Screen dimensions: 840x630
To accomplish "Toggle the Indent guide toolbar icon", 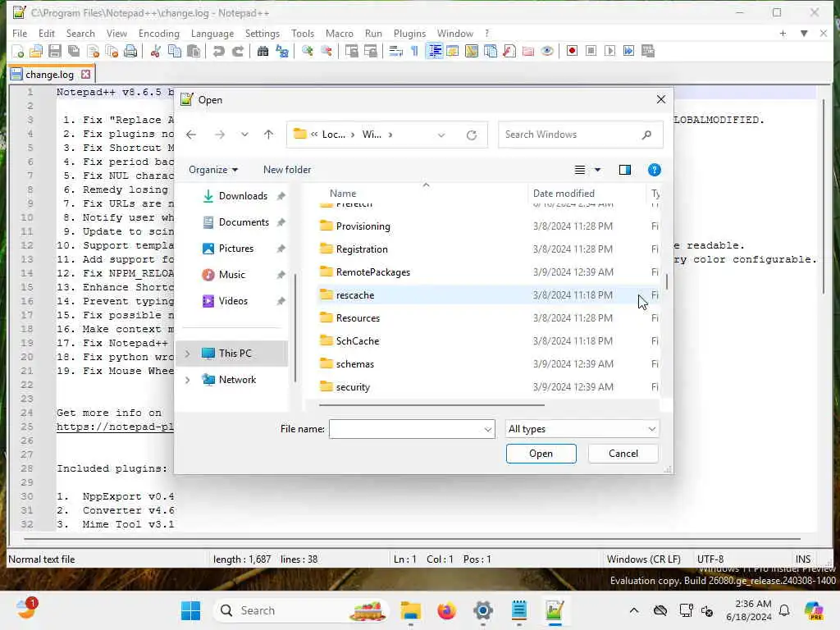I will (x=435, y=52).
